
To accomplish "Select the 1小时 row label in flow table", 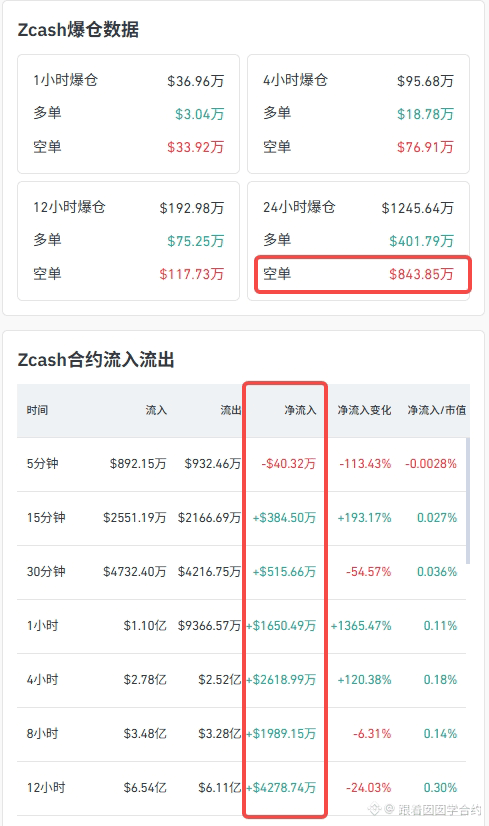I will point(43,626).
